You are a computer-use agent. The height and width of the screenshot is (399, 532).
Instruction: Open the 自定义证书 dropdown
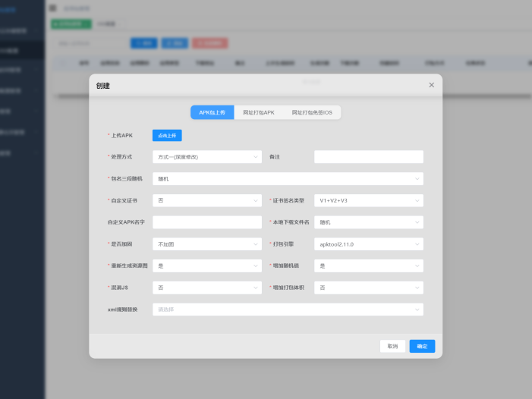pos(206,201)
